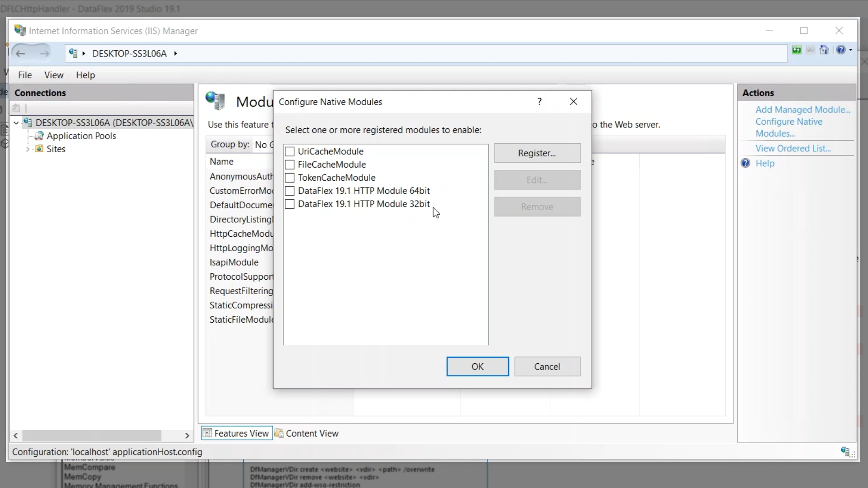Open the help dropdown arrow in toolbar
Viewport: 868px width, 488px height.
(x=851, y=50)
